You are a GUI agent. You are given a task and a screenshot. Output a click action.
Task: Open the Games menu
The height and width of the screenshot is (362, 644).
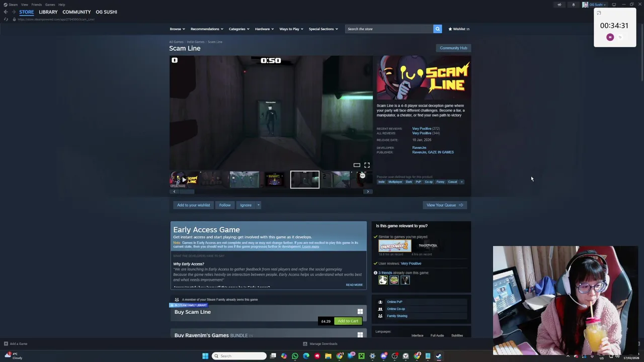(x=50, y=5)
